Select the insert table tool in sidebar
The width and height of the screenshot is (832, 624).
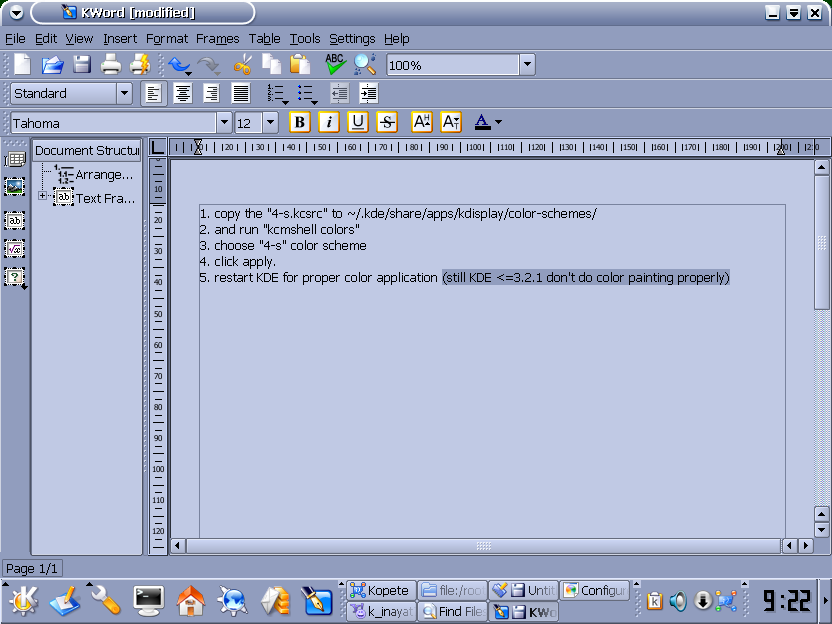(14, 159)
